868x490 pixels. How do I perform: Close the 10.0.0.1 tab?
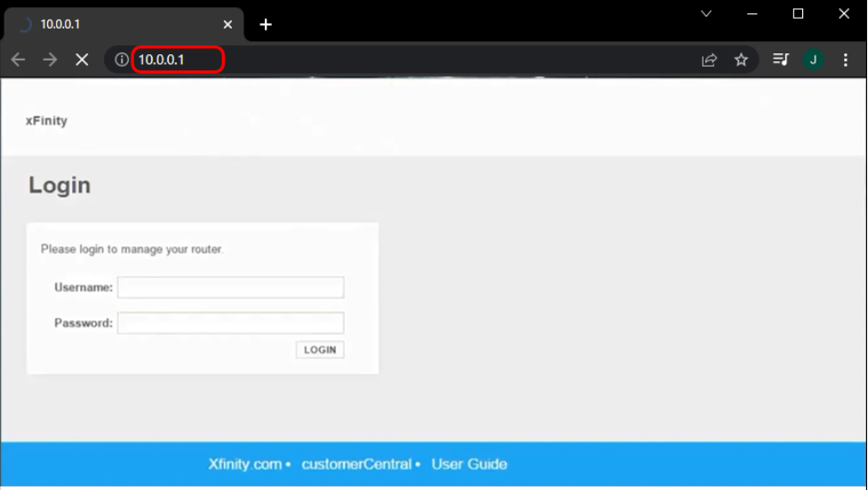coord(227,24)
